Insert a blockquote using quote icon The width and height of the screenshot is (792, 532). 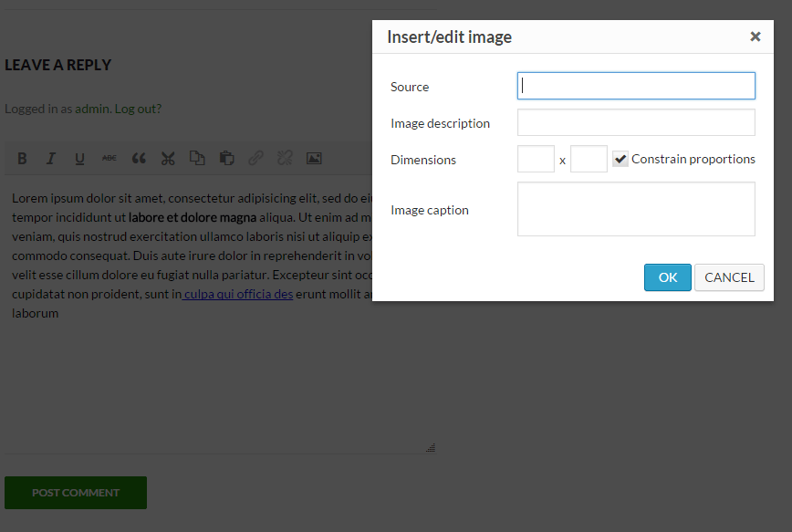click(x=139, y=159)
